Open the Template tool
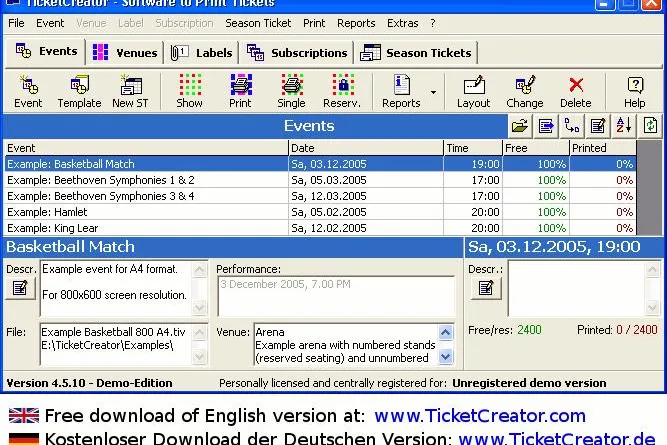 (x=79, y=91)
